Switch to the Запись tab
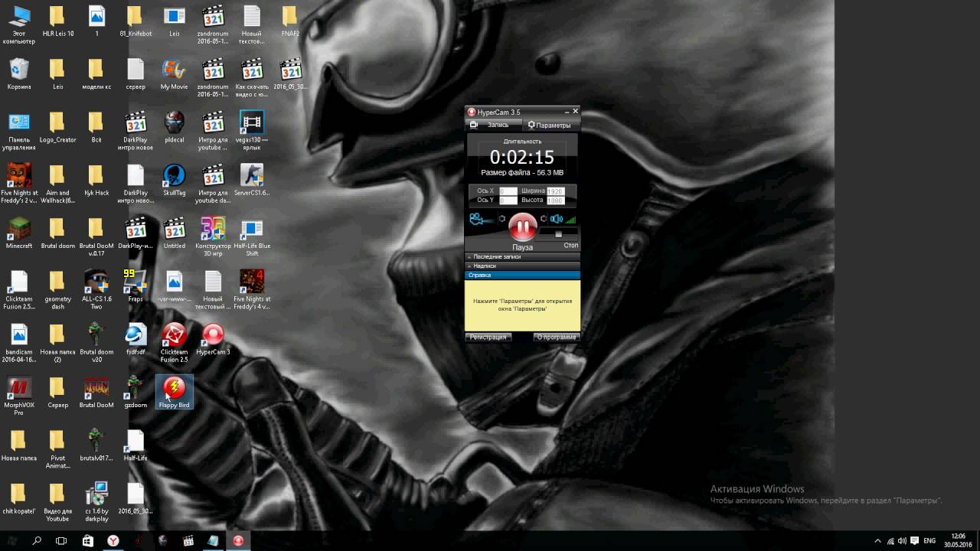980x551 pixels. click(495, 125)
